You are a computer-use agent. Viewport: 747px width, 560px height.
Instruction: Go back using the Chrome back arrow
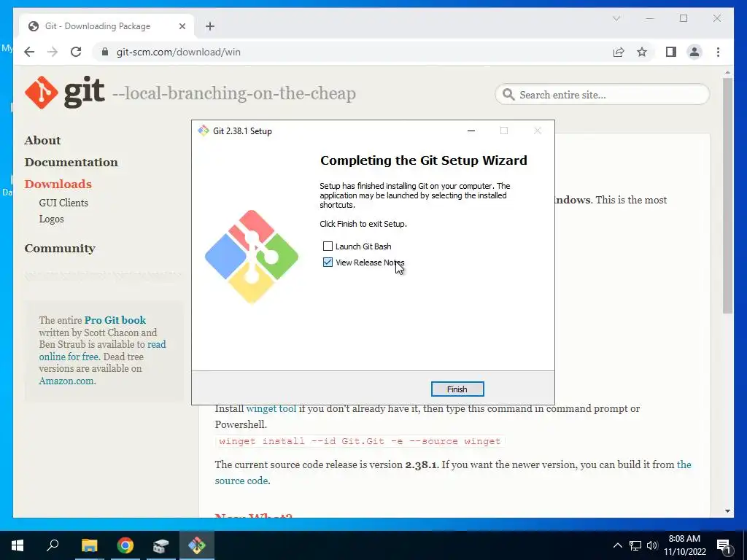point(29,52)
